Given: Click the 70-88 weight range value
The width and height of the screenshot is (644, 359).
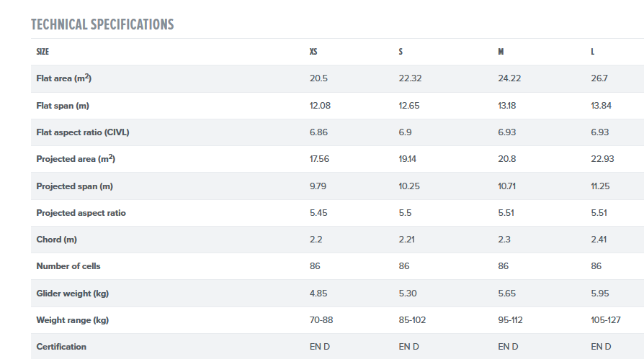Looking at the screenshot, I should (322, 319).
